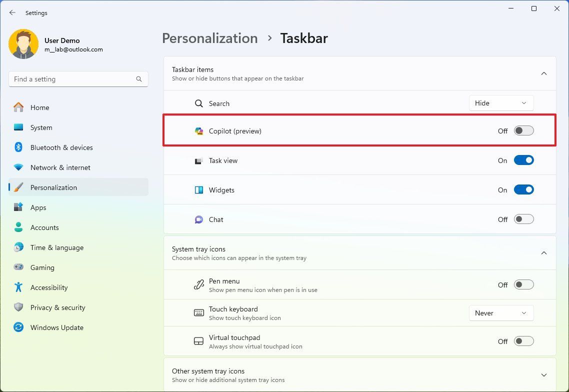Image resolution: width=569 pixels, height=392 pixels.
Task: Toggle off Task view
Action: 523,160
